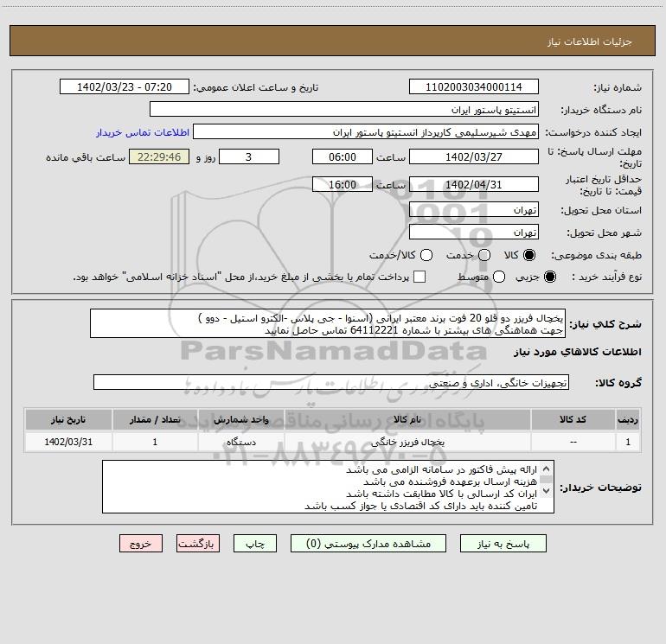Click the price validity time 16:00

point(343,184)
